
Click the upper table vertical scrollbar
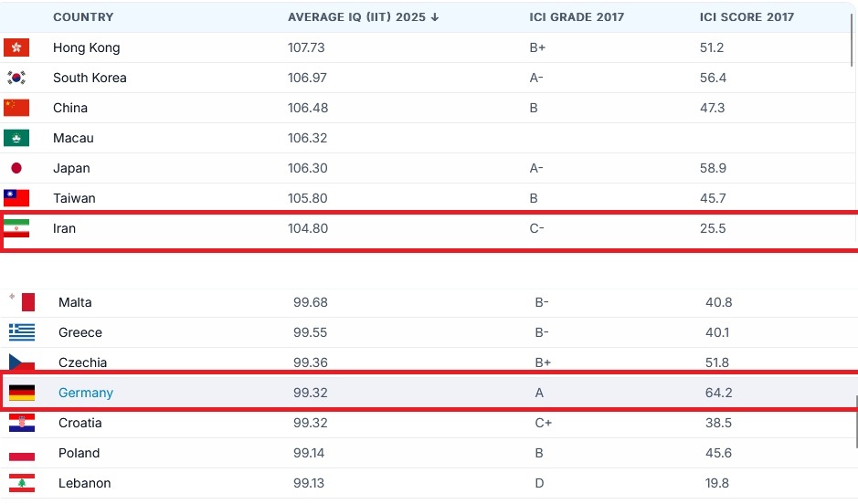(x=852, y=40)
